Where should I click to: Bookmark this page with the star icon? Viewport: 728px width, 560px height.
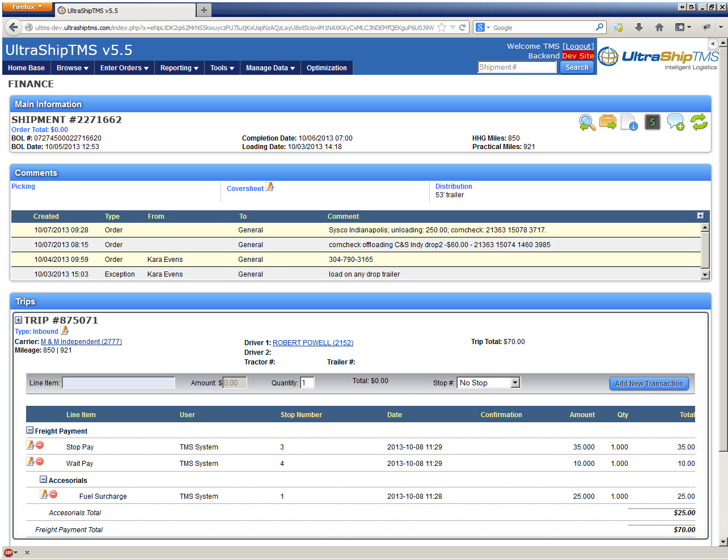coord(442,27)
